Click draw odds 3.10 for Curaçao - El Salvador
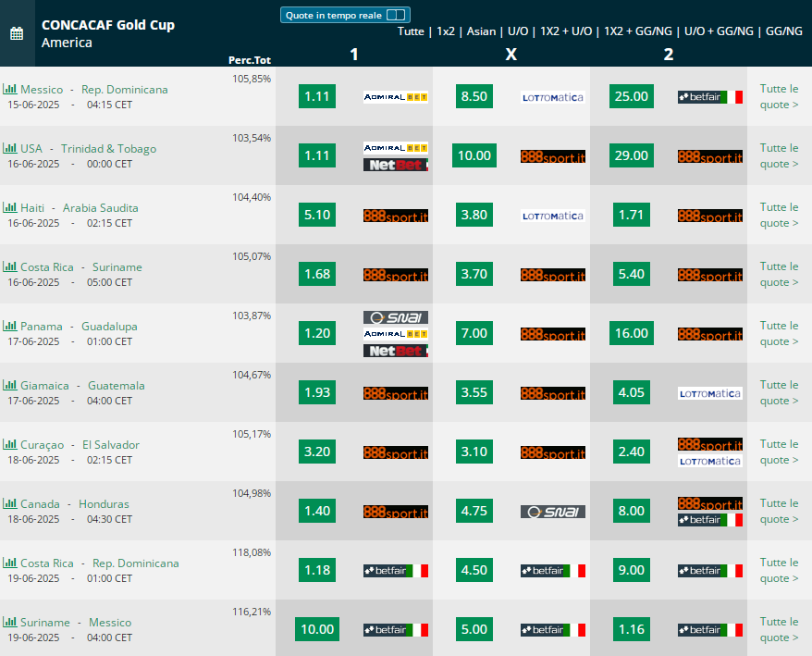This screenshot has height=656, width=812. point(474,452)
